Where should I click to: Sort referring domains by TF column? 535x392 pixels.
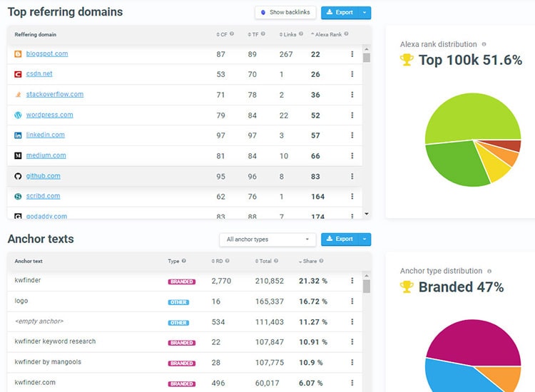[x=253, y=34]
